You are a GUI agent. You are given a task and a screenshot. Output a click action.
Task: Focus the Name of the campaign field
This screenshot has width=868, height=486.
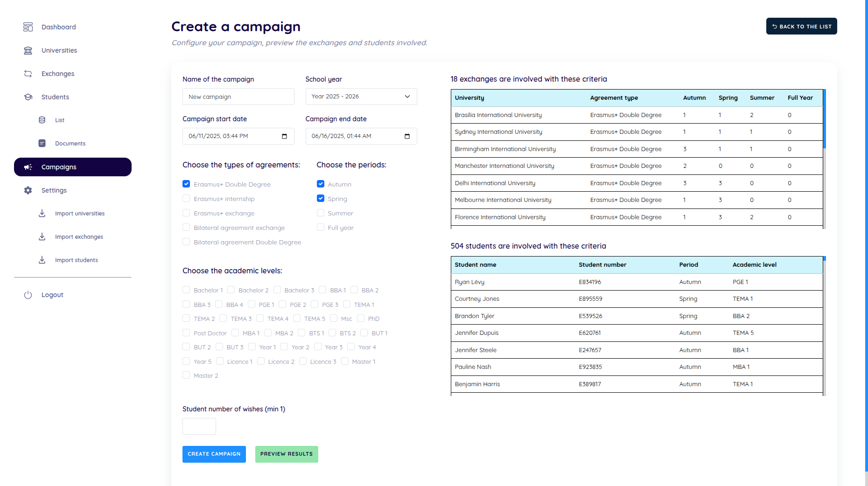(x=238, y=97)
